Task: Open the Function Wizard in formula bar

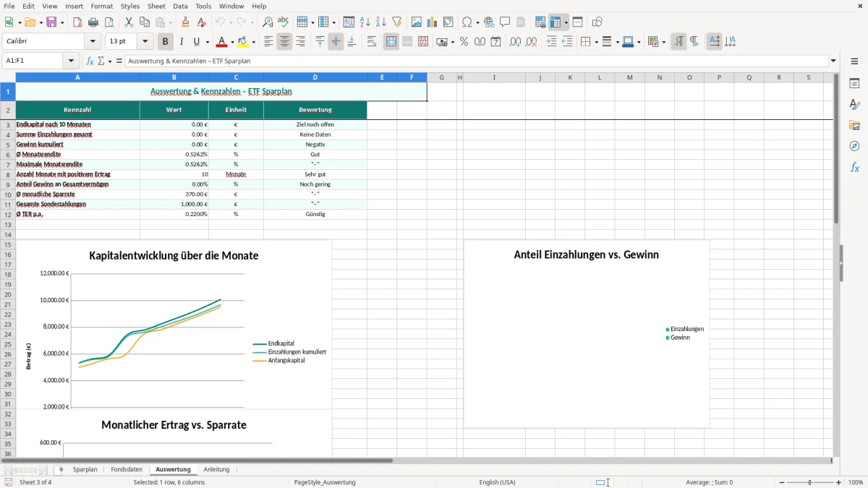Action: [x=90, y=61]
